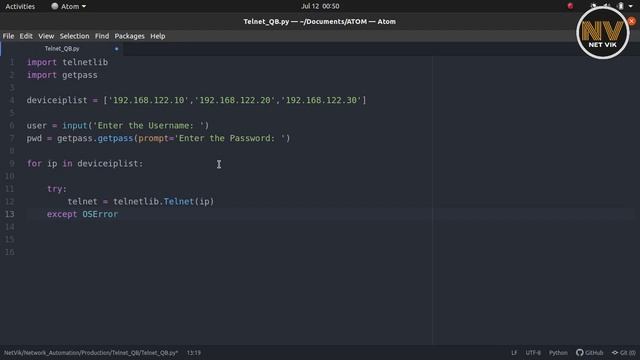Open the Help menu
Viewport: 640px width, 360px height.
coord(158,36)
